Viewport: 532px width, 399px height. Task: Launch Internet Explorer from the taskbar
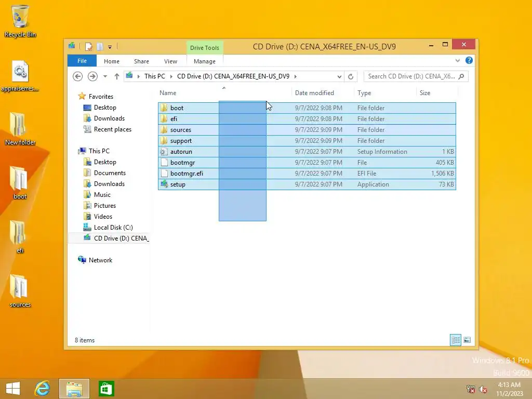[43, 389]
